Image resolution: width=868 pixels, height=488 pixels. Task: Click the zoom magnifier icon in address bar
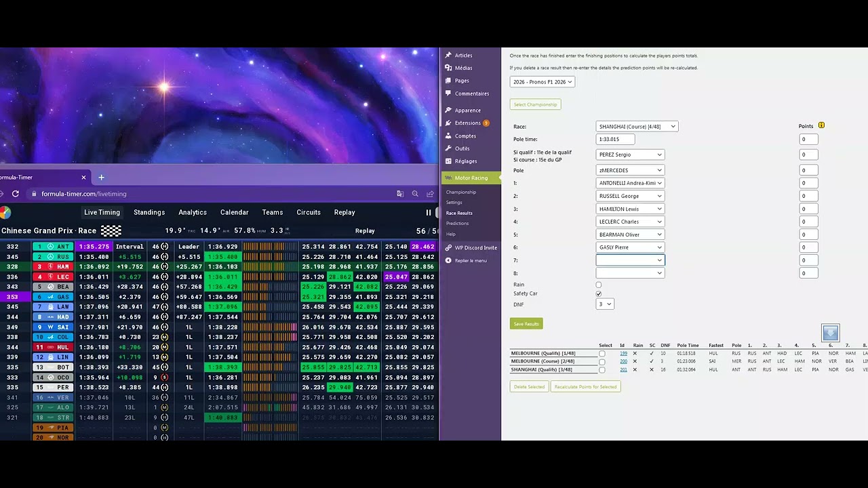pyautogui.click(x=415, y=194)
